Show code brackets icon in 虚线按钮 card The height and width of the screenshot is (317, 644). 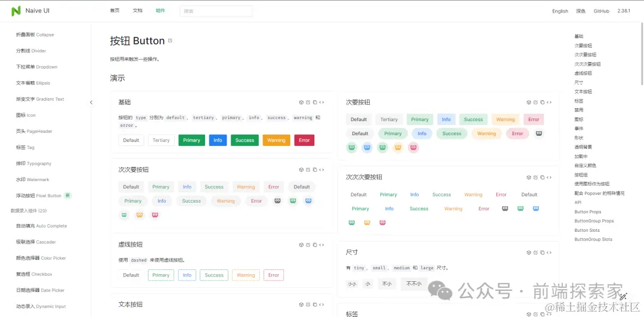coord(321,245)
